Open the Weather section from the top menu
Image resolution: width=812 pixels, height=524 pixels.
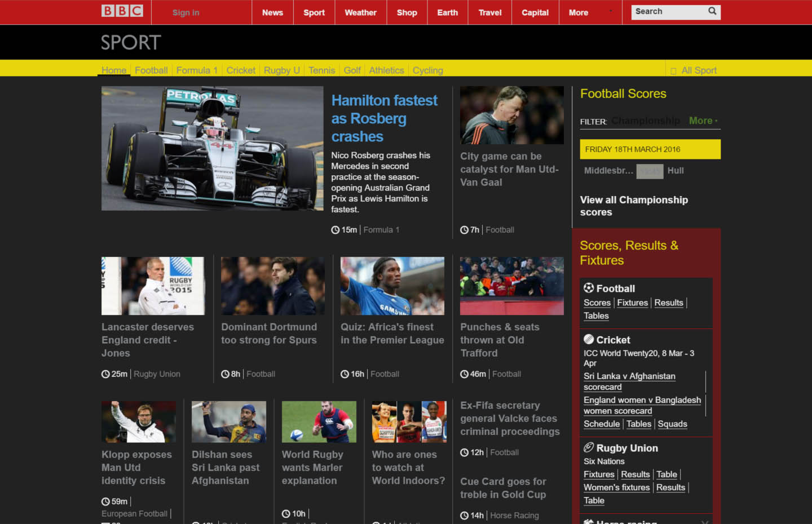click(x=360, y=12)
